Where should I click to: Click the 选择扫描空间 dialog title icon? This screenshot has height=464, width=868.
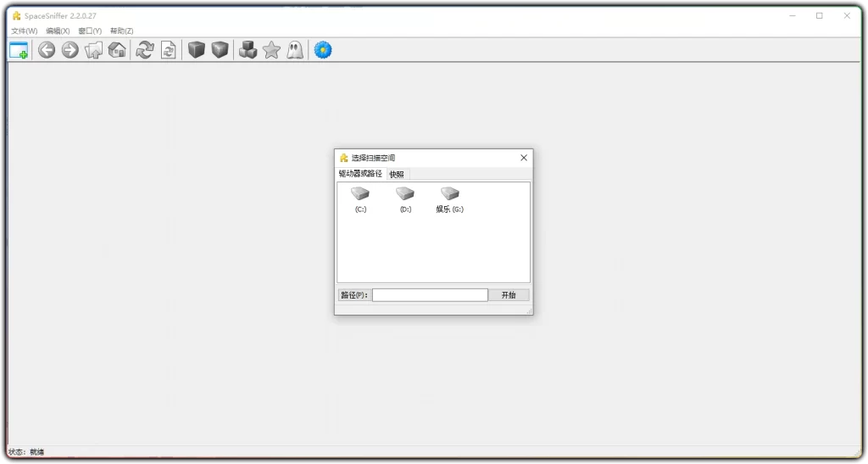pos(344,158)
